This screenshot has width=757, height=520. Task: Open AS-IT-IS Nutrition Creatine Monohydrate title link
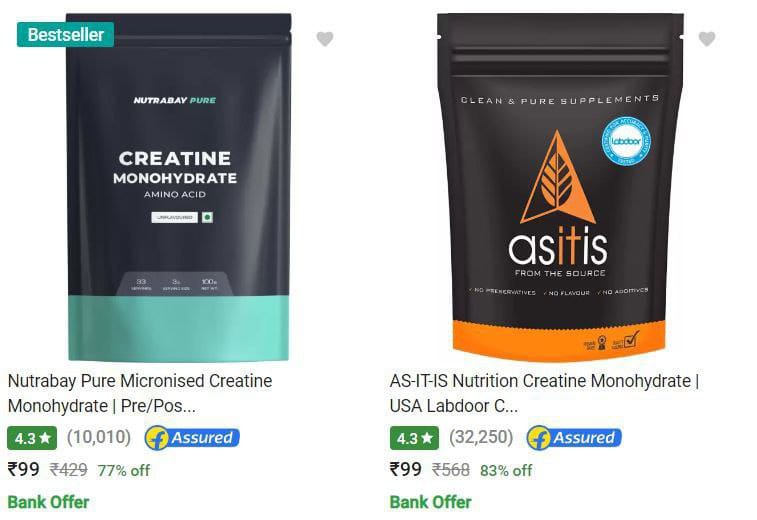coord(544,393)
